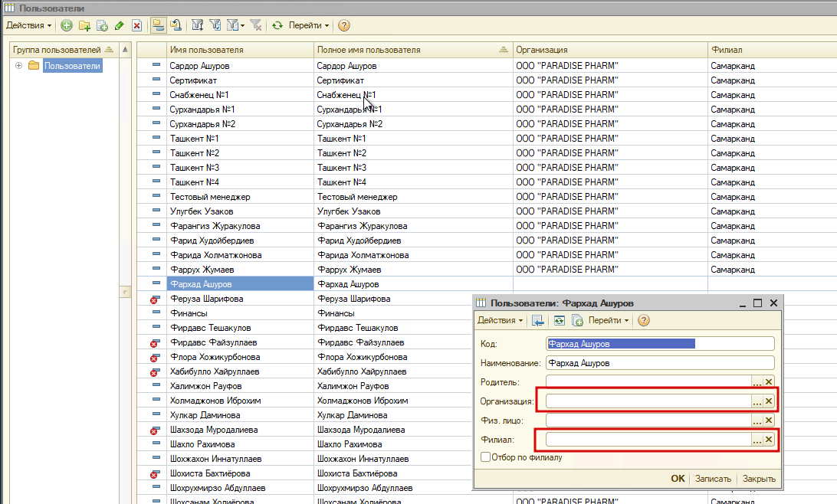Click the move-to-group icon
This screenshot has width=837, height=504.
(x=176, y=25)
